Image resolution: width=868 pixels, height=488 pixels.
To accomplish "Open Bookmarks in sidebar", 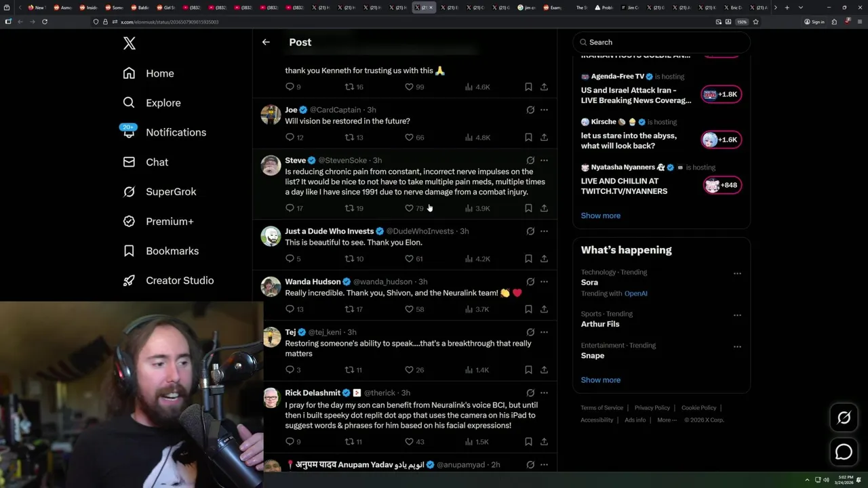I will tap(161, 251).
